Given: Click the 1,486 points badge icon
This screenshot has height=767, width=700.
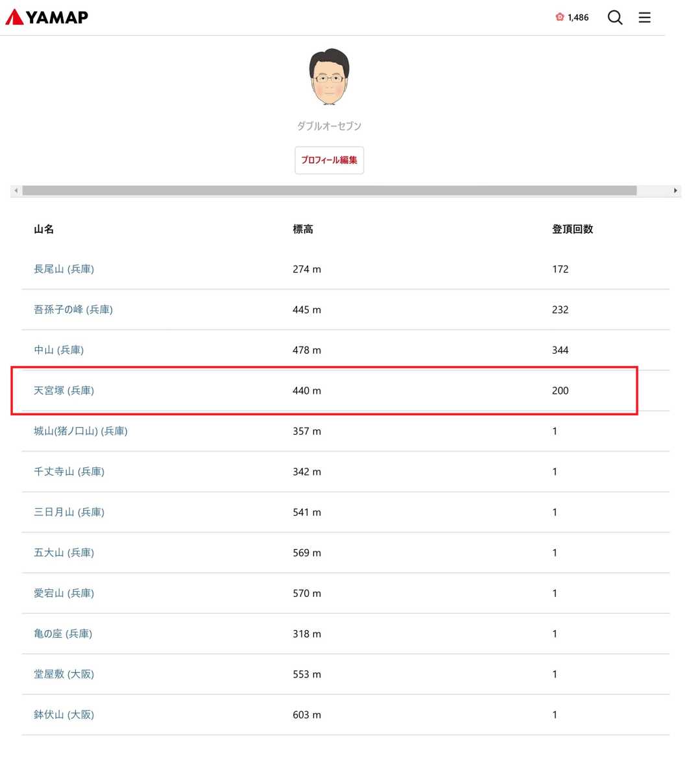Looking at the screenshot, I should tap(560, 18).
